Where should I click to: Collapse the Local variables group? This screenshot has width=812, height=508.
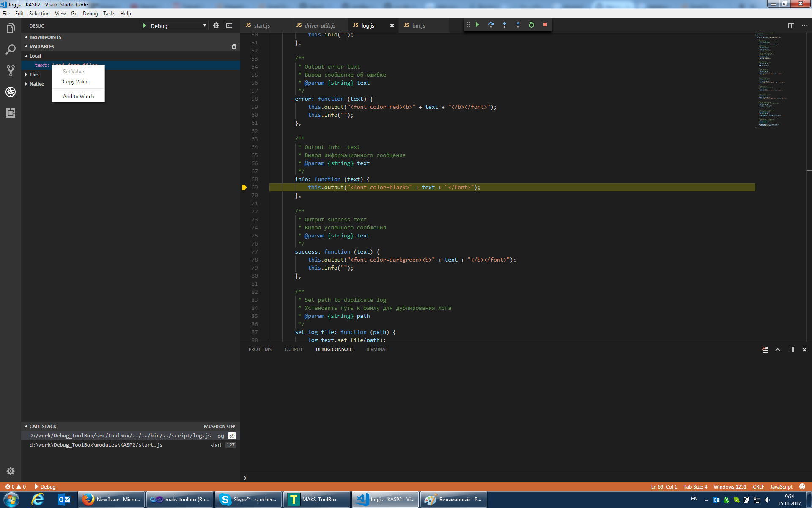pyautogui.click(x=27, y=55)
